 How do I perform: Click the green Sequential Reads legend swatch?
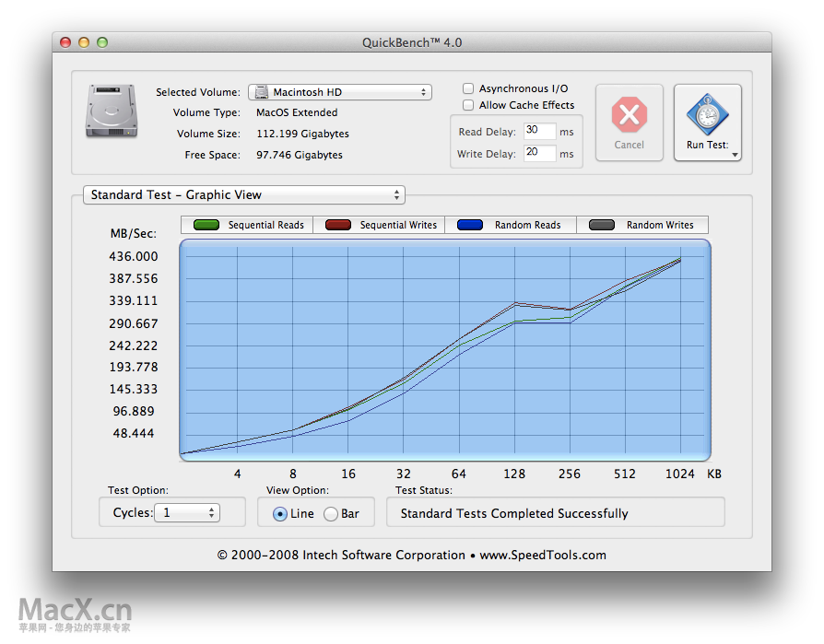pos(206,225)
